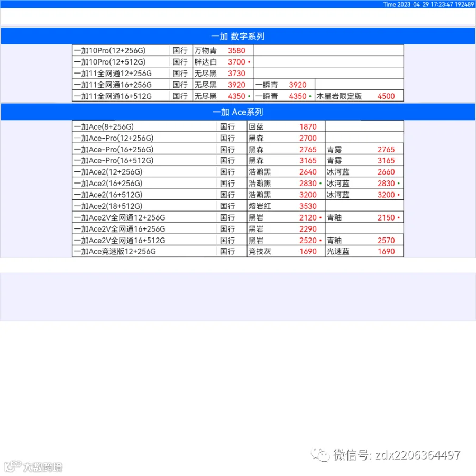Select the model cell '一加Ace-Pro(16+256G)'
The width and height of the screenshot is (476, 476).
[x=114, y=149]
